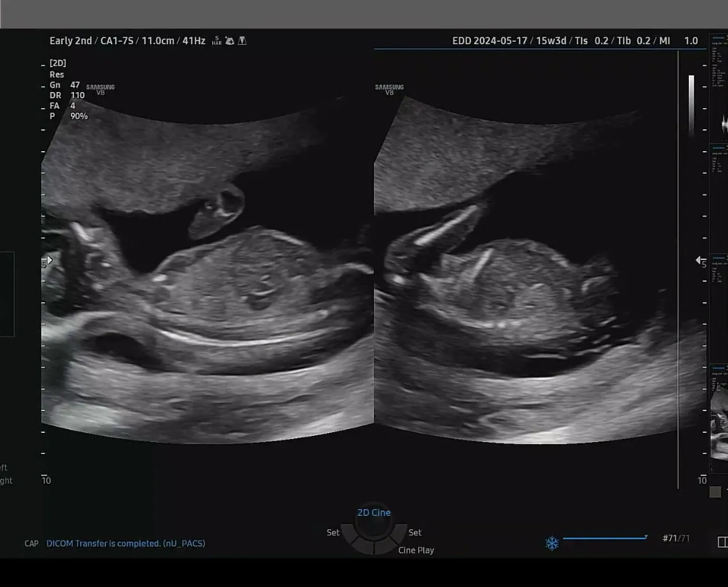Start Cine Play

416,550
